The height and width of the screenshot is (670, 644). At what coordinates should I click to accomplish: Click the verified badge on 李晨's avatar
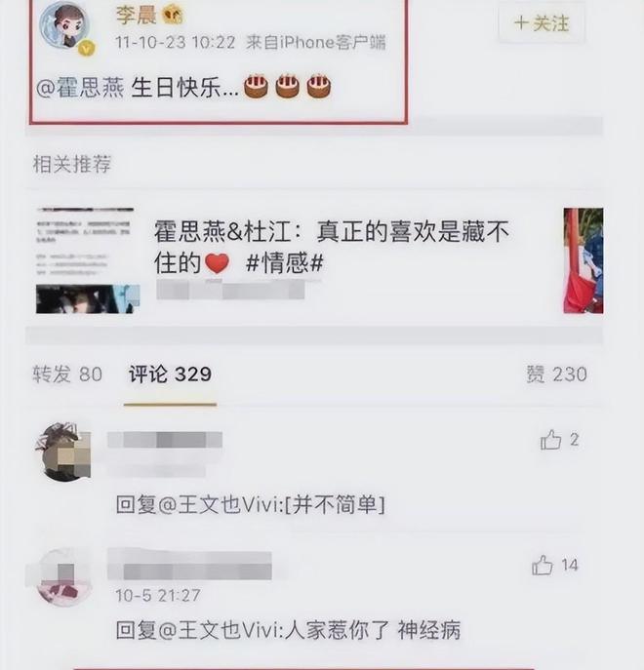(87, 49)
